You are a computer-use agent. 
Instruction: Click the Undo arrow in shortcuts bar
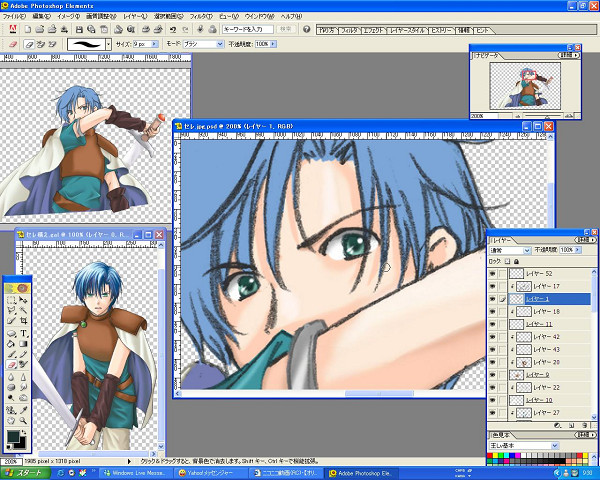(x=173, y=29)
